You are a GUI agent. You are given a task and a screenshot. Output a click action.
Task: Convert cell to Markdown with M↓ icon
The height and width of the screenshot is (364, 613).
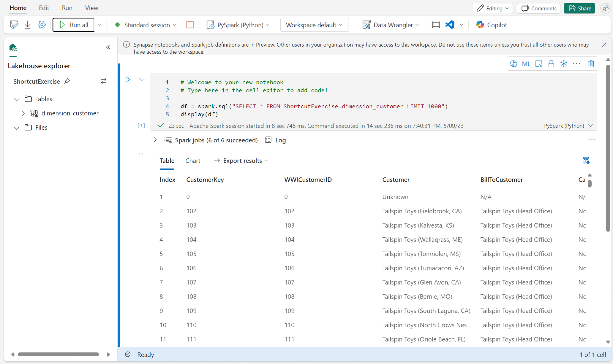click(526, 64)
